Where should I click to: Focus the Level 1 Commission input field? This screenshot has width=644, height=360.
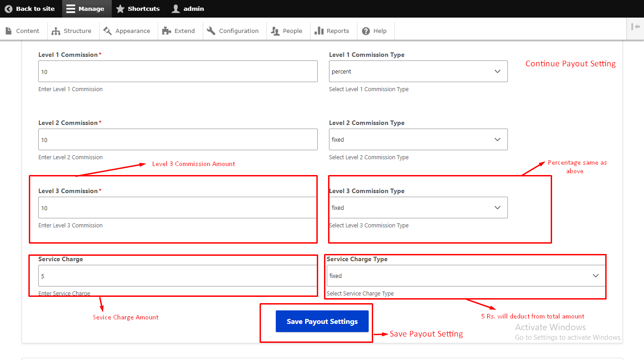click(178, 71)
